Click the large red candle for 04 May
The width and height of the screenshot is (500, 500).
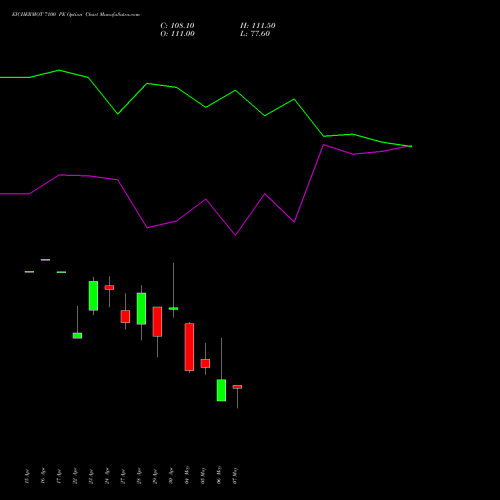click(189, 347)
